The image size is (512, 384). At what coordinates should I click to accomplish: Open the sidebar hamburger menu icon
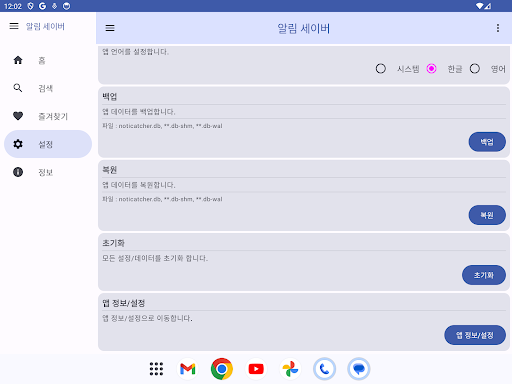(14, 26)
